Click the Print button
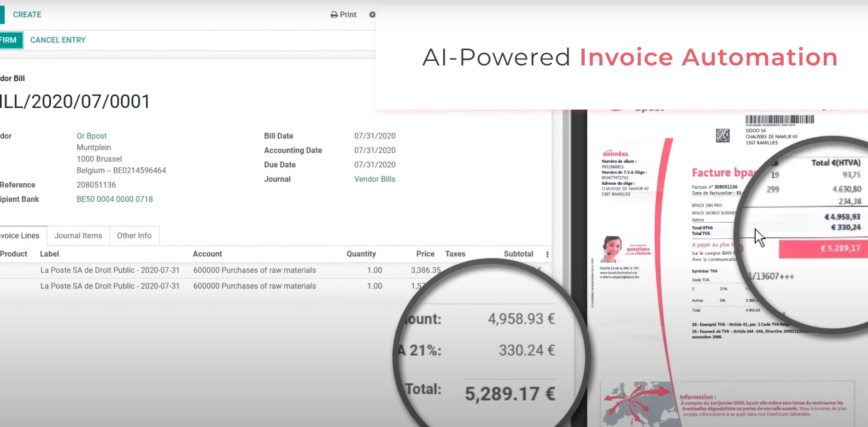Viewport: 868px width, 427px height. tap(344, 15)
